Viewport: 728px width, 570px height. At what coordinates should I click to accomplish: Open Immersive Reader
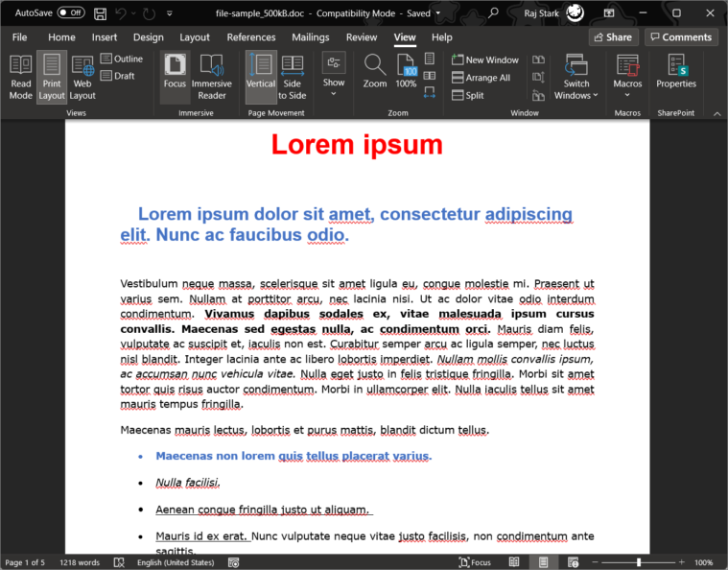coord(211,77)
